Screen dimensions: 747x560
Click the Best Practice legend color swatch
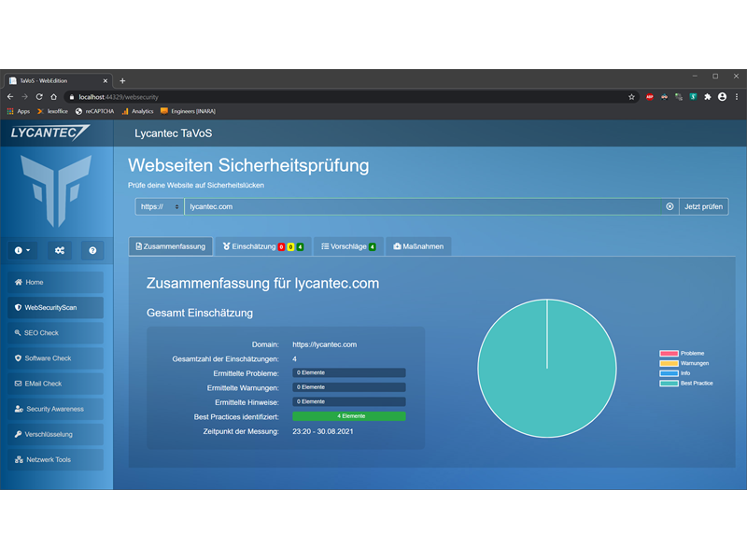point(669,384)
